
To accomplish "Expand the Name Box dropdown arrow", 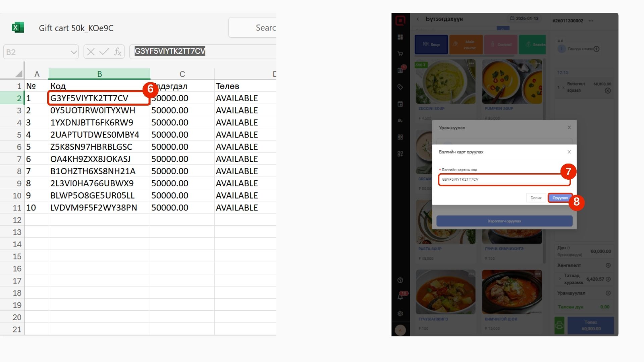I will 73,52.
